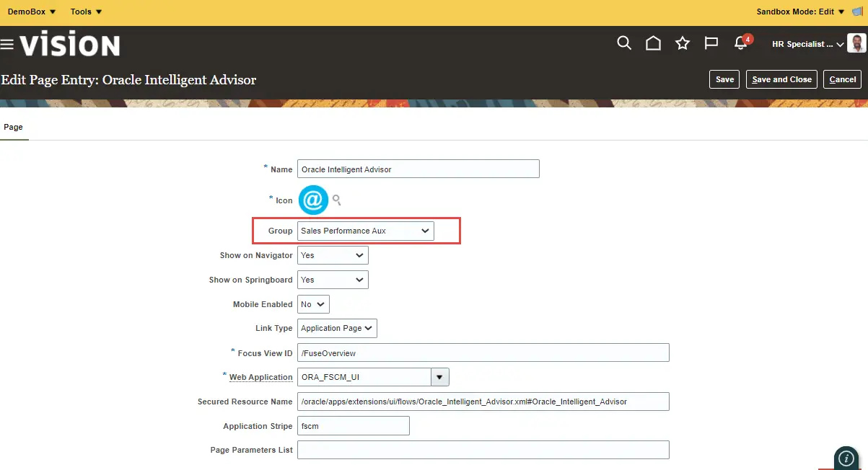Click the 'Focus View ID' label
The height and width of the screenshot is (470, 868).
point(266,353)
